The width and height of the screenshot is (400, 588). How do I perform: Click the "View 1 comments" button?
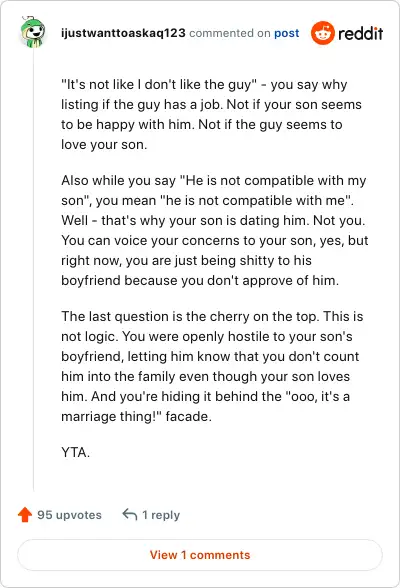pyautogui.click(x=200, y=555)
